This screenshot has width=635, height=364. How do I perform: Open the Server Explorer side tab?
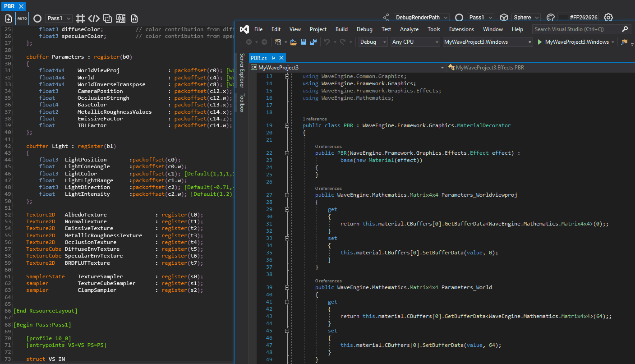[x=242, y=70]
